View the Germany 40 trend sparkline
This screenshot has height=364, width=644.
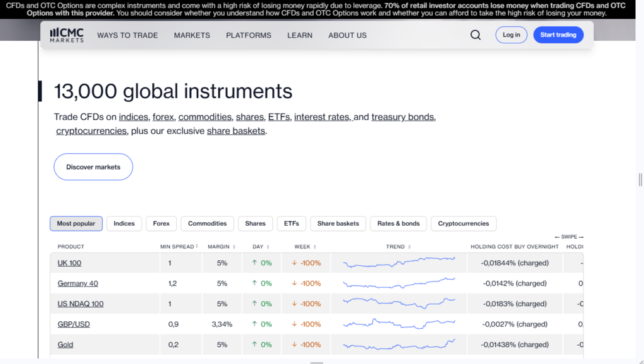coord(399,283)
